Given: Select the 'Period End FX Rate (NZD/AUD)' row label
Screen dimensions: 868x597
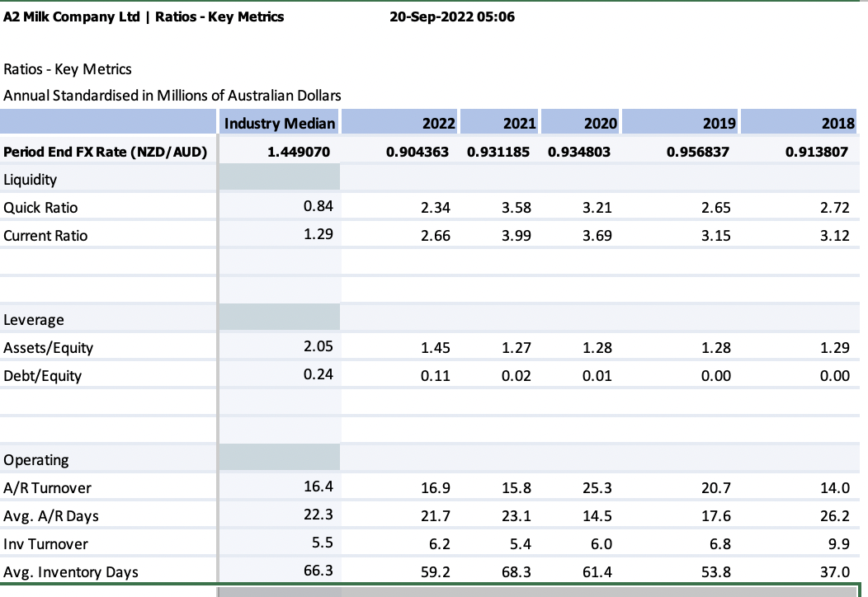Looking at the screenshot, I should pyautogui.click(x=105, y=152).
